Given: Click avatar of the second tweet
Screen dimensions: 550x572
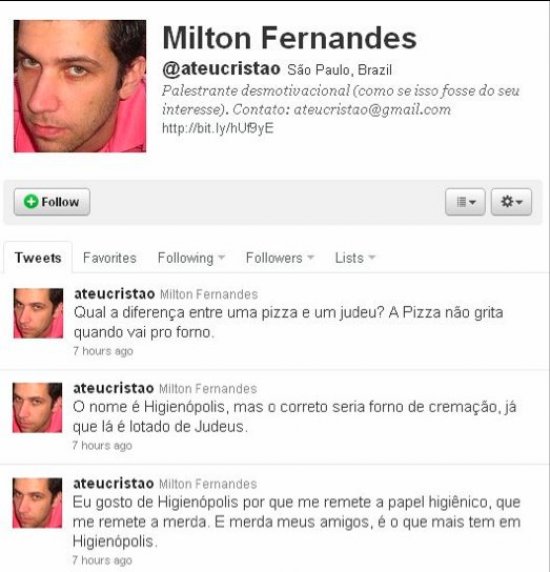Looking at the screenshot, I should (x=37, y=407).
